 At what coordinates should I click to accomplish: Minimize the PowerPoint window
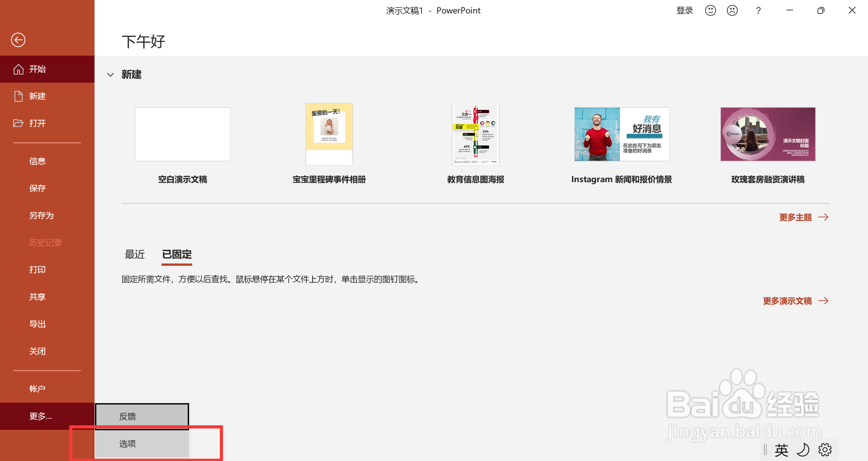point(790,10)
